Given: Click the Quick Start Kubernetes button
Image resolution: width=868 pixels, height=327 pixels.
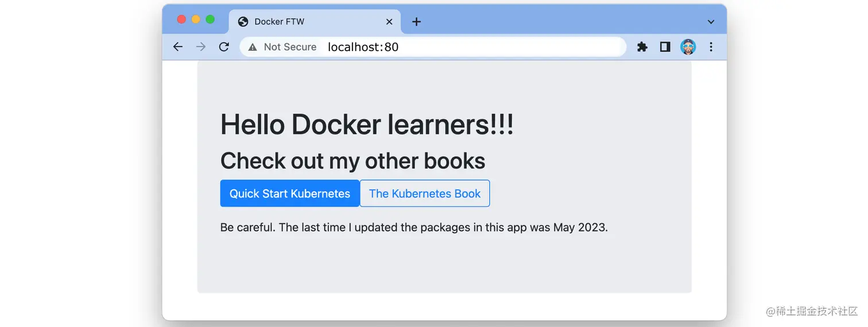Looking at the screenshot, I should pyautogui.click(x=290, y=193).
